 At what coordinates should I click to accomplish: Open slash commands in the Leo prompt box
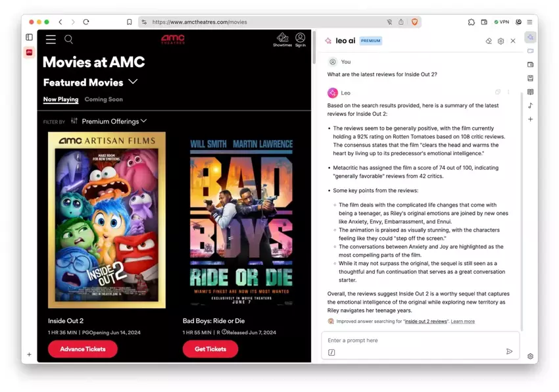(x=332, y=353)
